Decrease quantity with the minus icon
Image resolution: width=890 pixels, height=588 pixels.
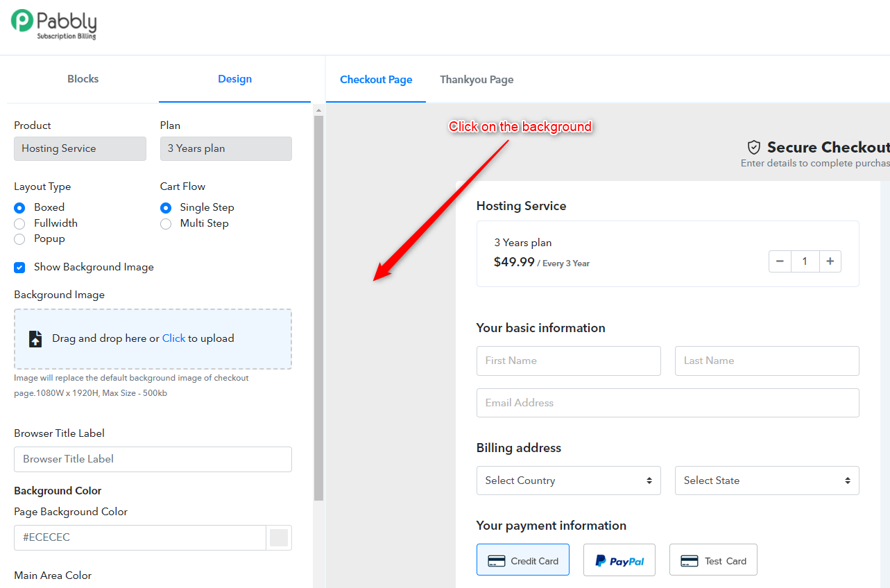click(x=780, y=261)
